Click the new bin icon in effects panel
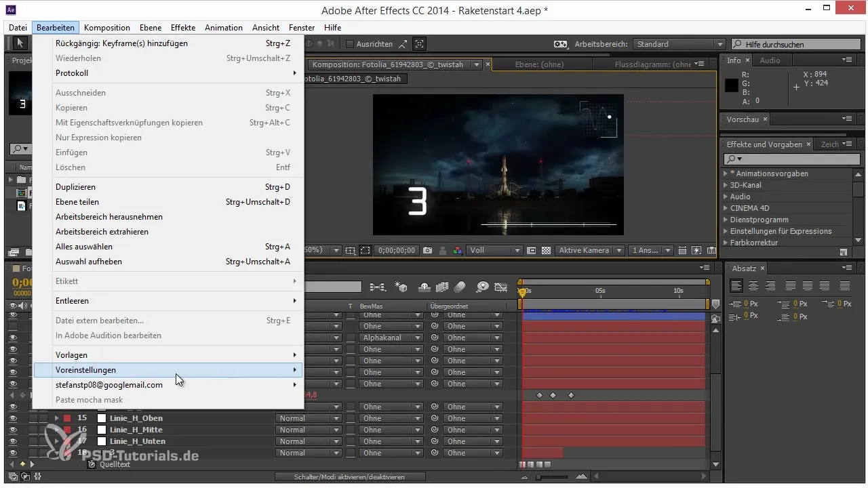Viewport: 868px width, 488px height. click(843, 251)
